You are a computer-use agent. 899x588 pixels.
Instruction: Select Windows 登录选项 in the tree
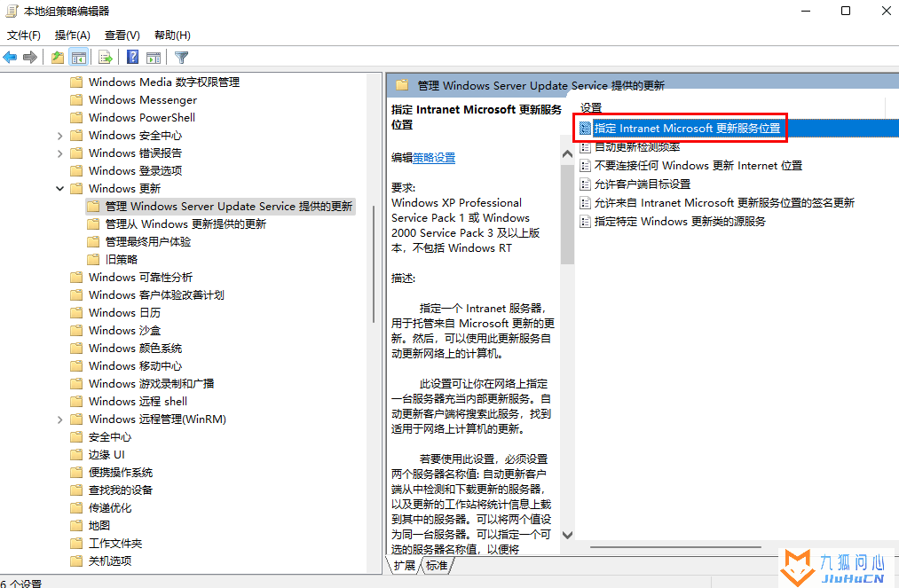click(x=135, y=171)
